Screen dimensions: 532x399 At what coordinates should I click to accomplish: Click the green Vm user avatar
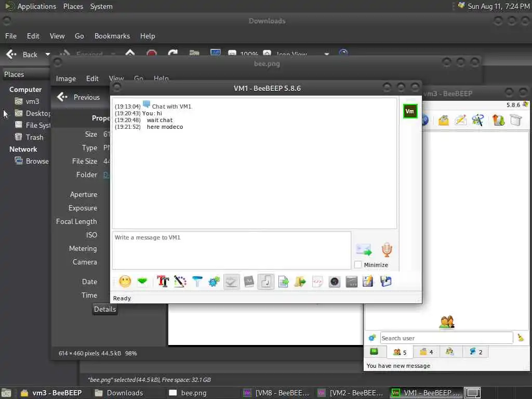[410, 111]
